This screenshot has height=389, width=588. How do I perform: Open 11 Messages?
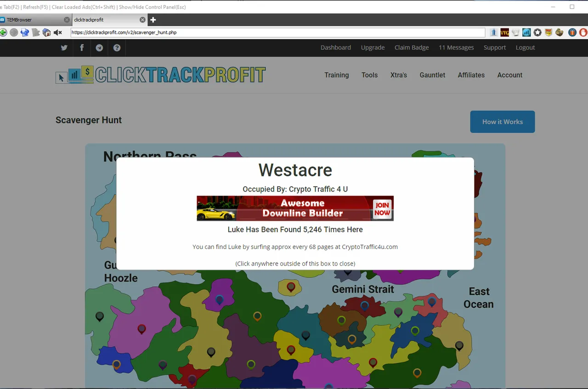(x=456, y=48)
